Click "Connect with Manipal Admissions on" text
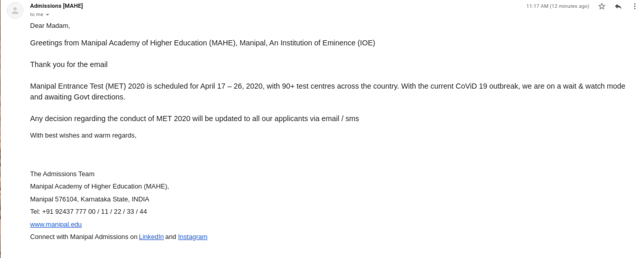 84,237
